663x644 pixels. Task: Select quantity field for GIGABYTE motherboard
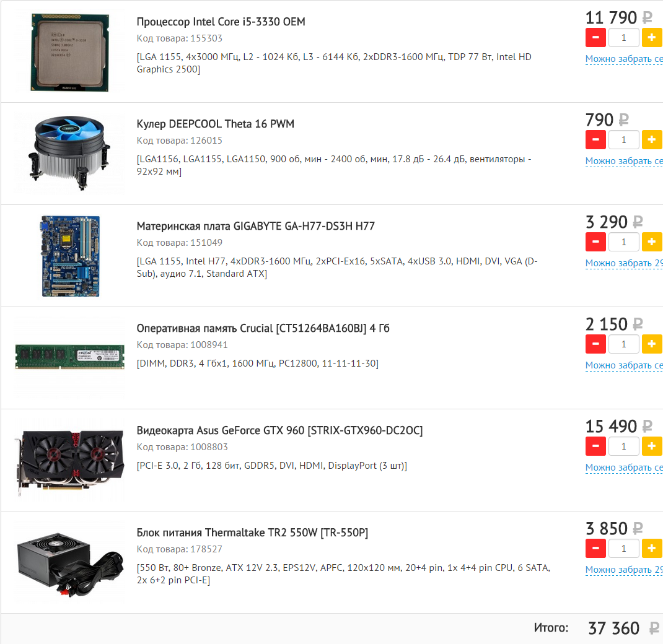(x=624, y=242)
